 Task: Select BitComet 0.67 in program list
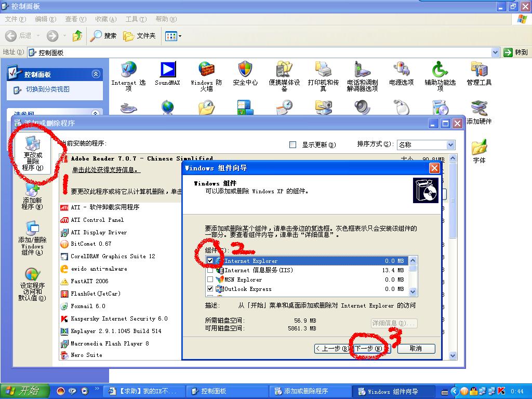click(86, 244)
